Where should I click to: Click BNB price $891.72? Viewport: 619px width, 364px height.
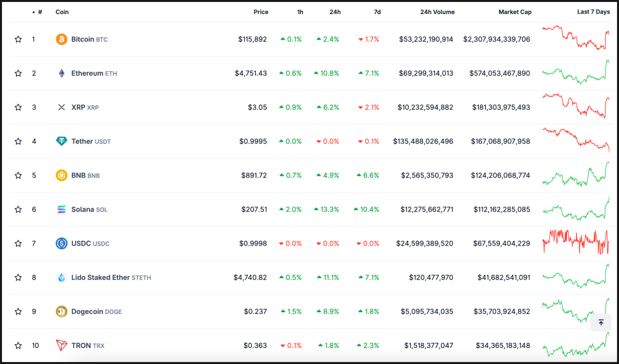(x=254, y=175)
